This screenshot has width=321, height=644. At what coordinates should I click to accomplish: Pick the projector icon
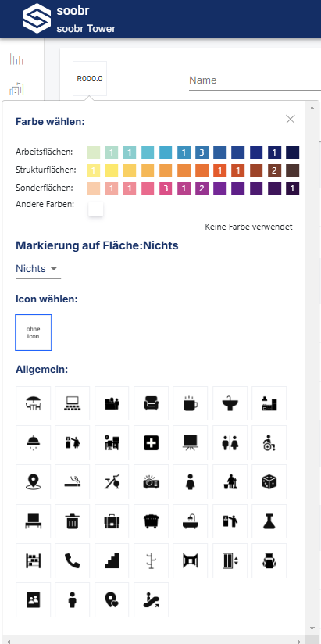(151, 482)
